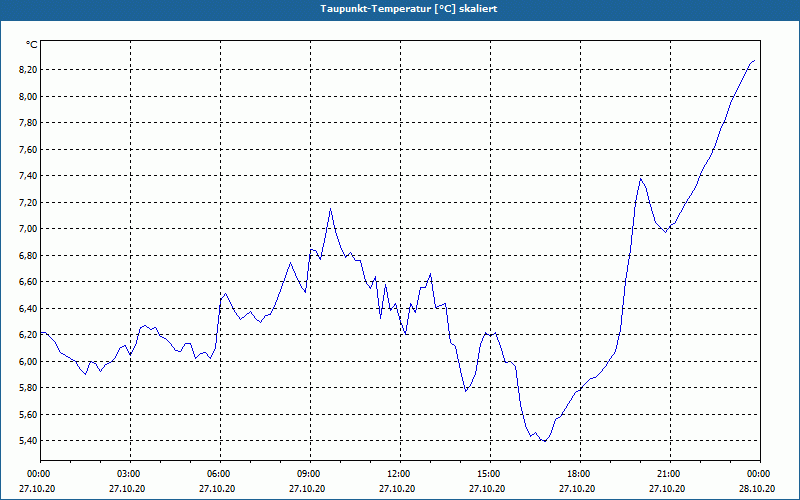Click the 27.10.20 date under 12:00
800x500 pixels.
397,488
